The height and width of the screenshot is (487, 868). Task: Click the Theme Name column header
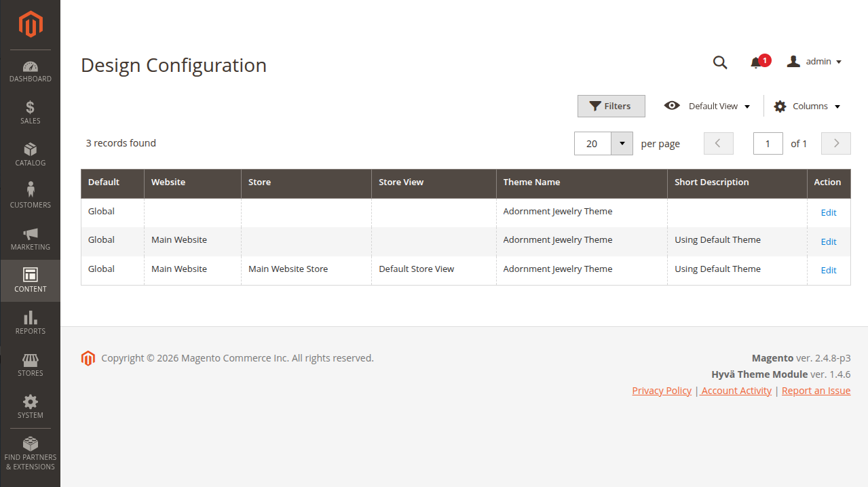(582, 184)
